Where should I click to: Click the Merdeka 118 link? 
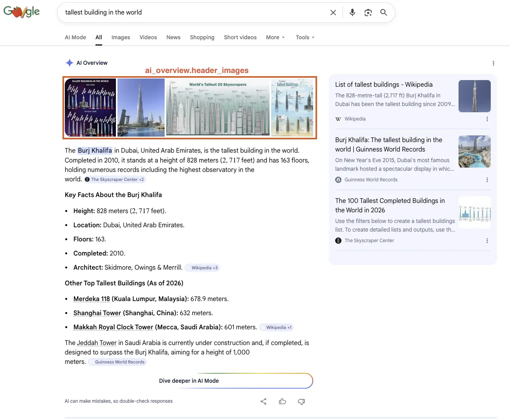click(x=92, y=299)
